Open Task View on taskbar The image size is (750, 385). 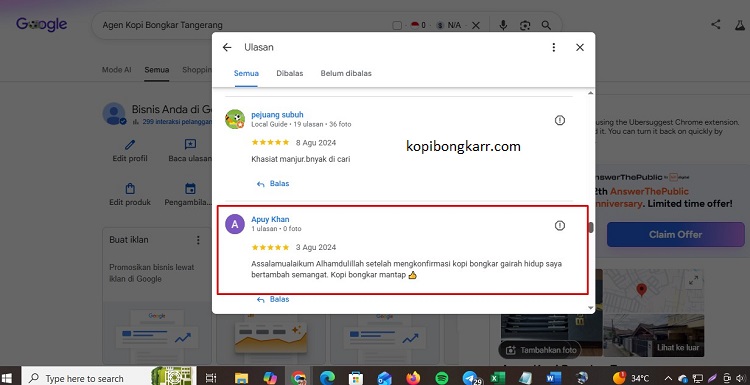(x=210, y=378)
